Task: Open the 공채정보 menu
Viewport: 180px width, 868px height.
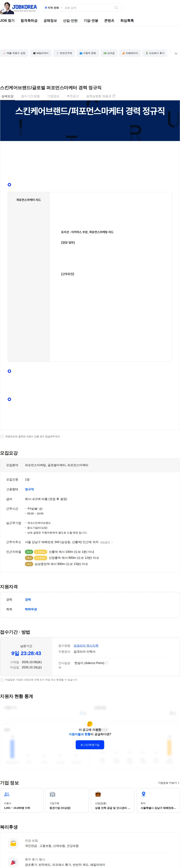Action: click(50, 21)
